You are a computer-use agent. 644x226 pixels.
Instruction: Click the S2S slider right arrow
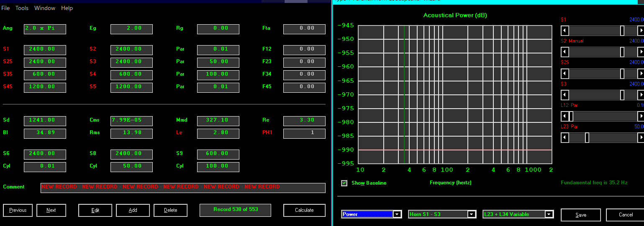pos(641,74)
